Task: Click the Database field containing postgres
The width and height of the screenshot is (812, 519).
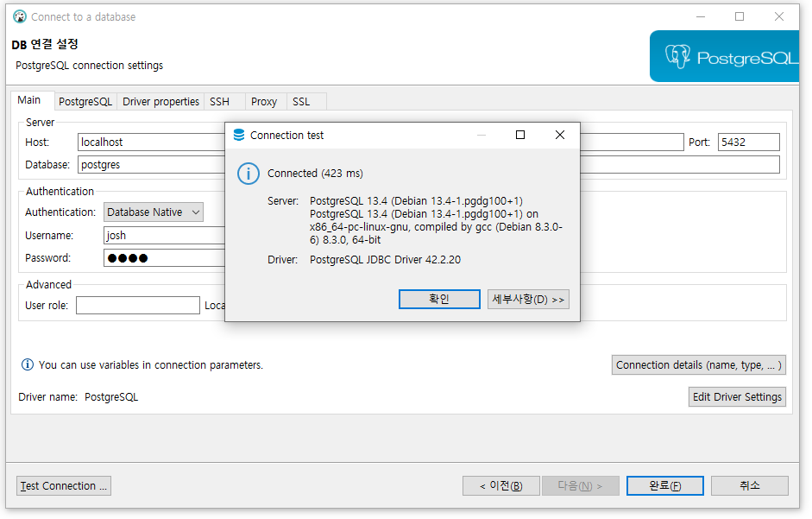Action: tap(151, 165)
